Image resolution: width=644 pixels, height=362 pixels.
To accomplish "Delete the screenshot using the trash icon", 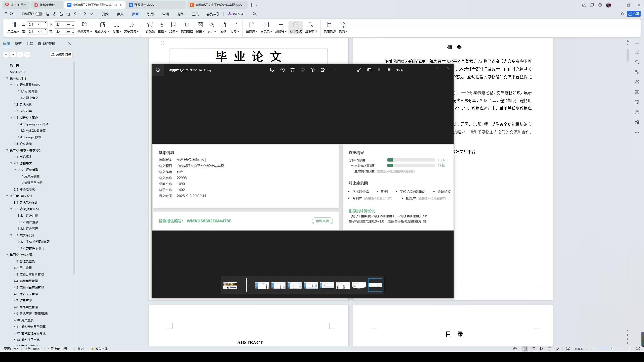I will coord(292,70).
